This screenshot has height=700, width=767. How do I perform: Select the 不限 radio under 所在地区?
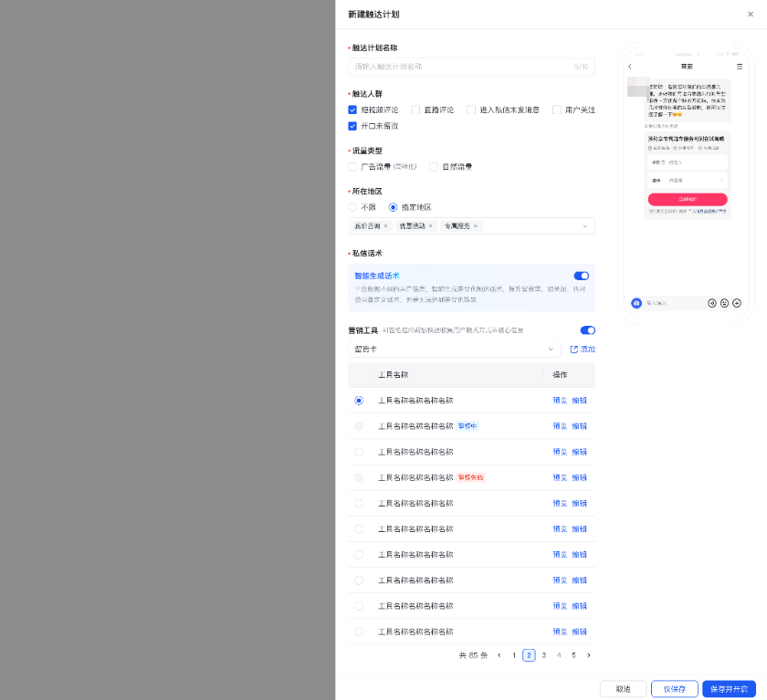tap(352, 206)
